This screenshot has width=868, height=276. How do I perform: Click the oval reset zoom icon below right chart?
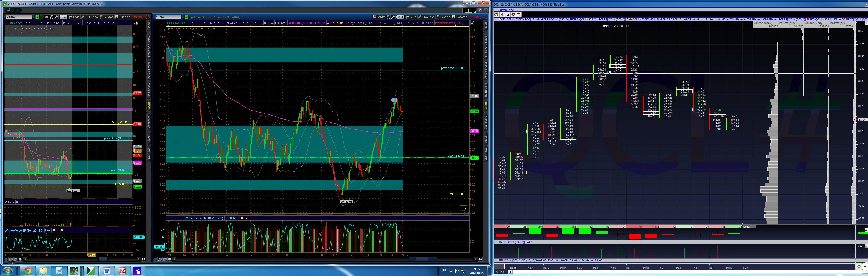click(x=170, y=259)
